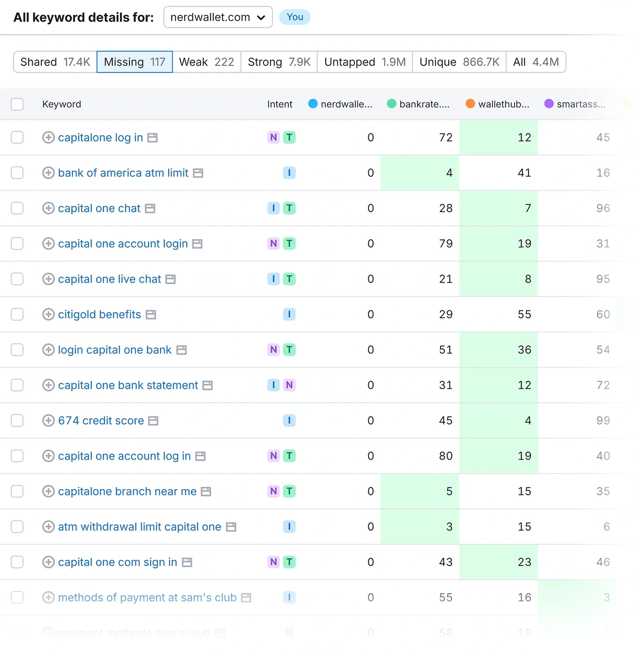Check the box for bank of america atm limit
The height and width of the screenshot is (649, 644).
(17, 173)
